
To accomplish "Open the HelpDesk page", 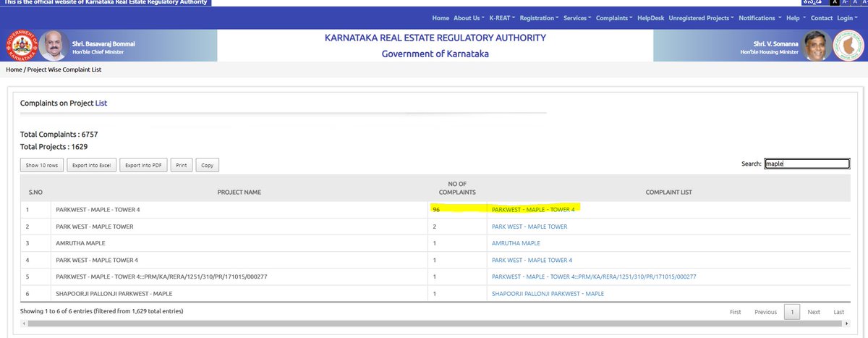I will 651,17.
